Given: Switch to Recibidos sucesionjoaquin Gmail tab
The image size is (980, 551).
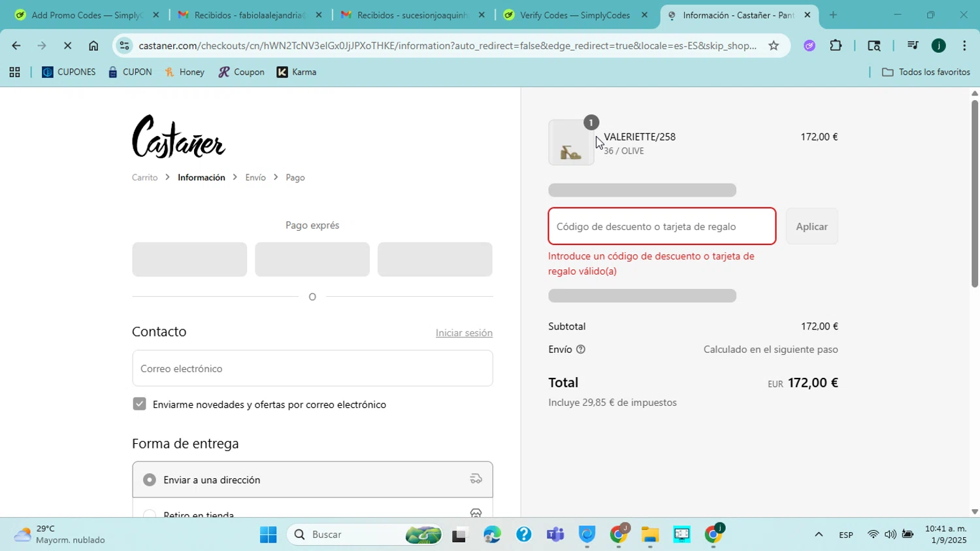Looking at the screenshot, I should 413,15.
